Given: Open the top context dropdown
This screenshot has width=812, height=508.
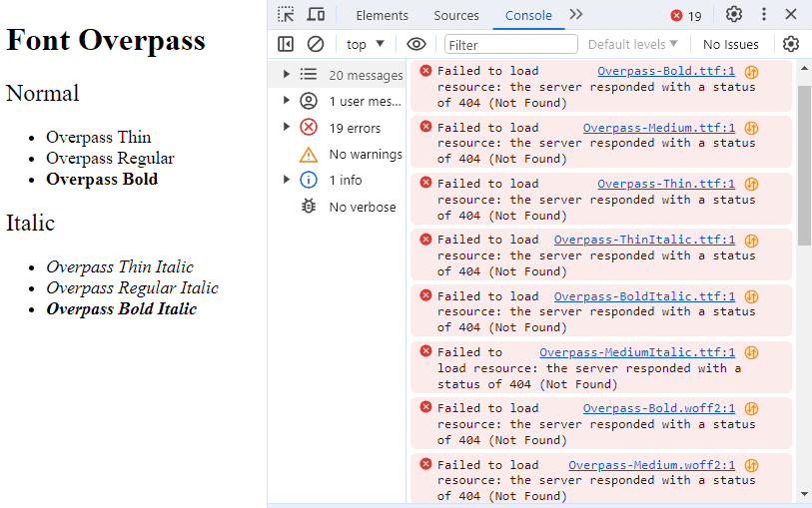Looking at the screenshot, I should 366,45.
